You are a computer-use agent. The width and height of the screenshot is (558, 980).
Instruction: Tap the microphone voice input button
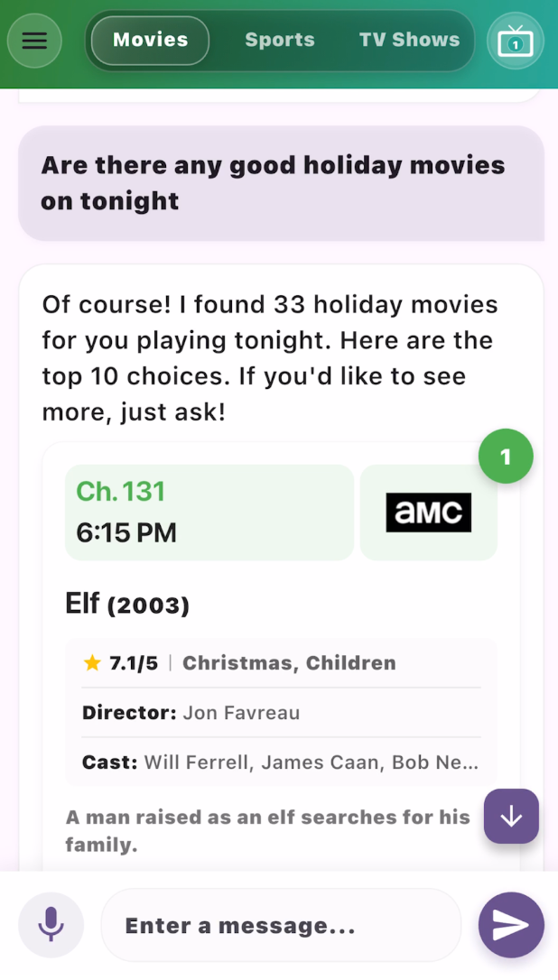tap(51, 925)
